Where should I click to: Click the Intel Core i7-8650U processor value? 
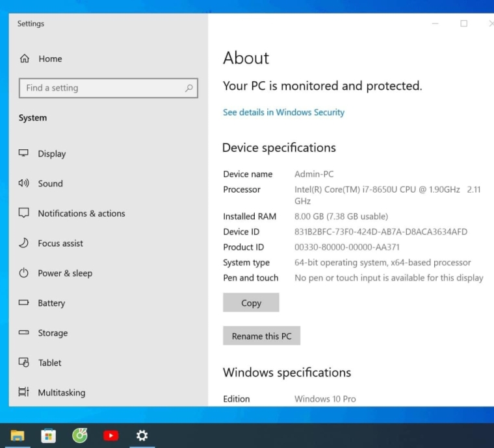pyautogui.click(x=387, y=195)
